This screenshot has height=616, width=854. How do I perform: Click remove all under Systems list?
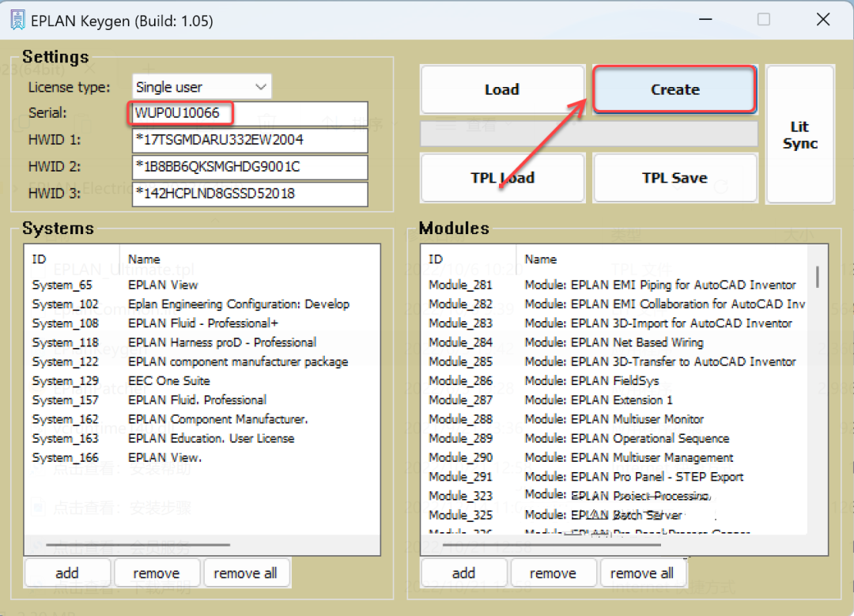point(245,573)
